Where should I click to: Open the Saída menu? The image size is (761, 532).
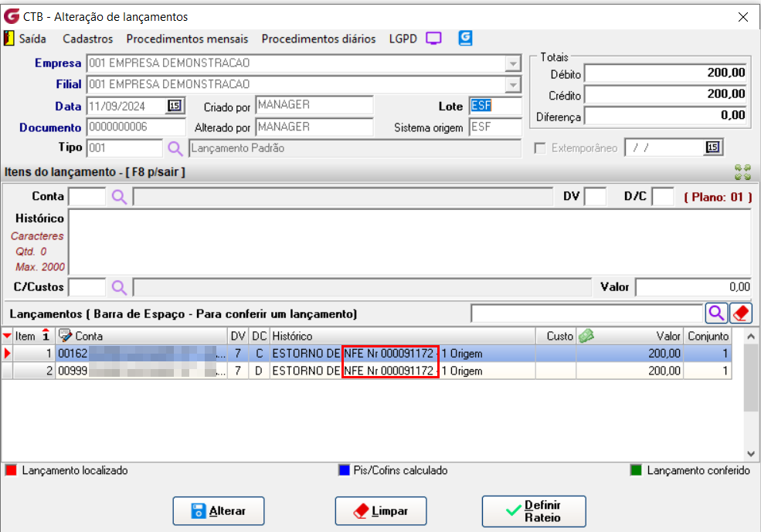[32, 39]
